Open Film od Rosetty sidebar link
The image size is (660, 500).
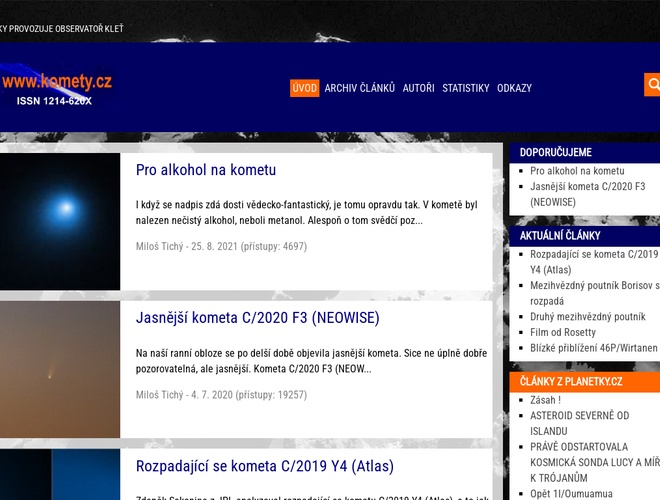tap(563, 332)
